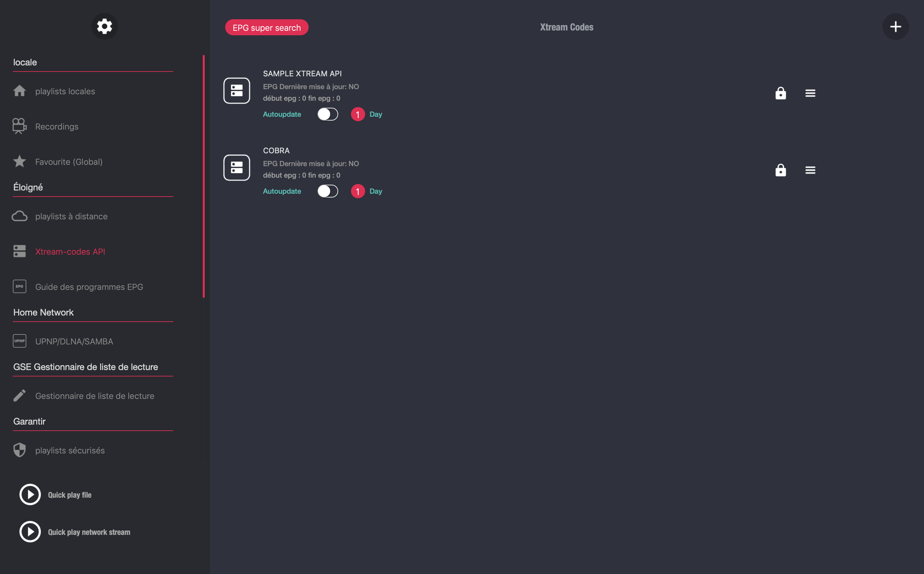Screen dimensions: 924x574
Task: Click the Xtream-codes API sidebar icon
Action: click(19, 251)
